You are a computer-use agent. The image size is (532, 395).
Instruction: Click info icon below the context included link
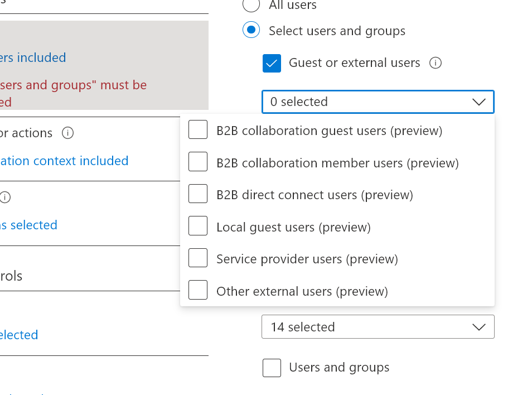(5, 197)
